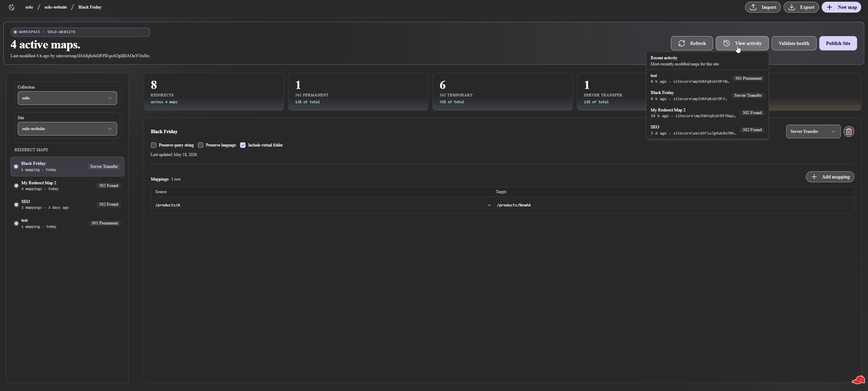Click the status dot beside SEO map

[16, 205]
